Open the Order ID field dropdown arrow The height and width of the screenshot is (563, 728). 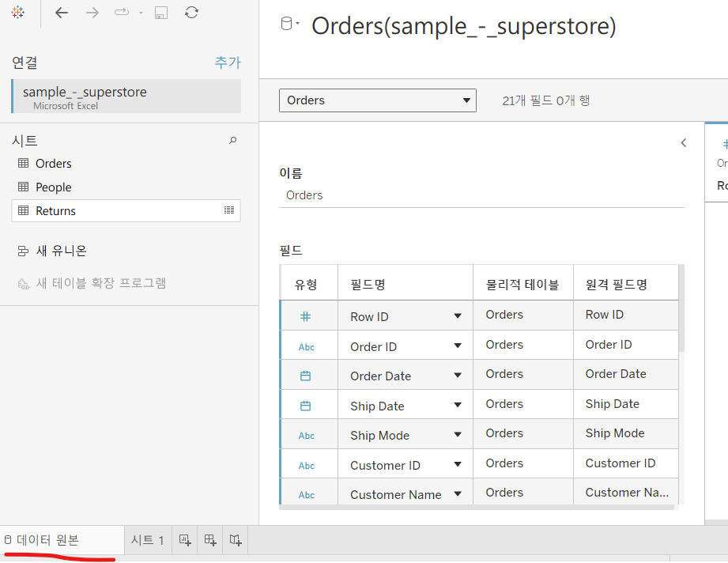(458, 346)
